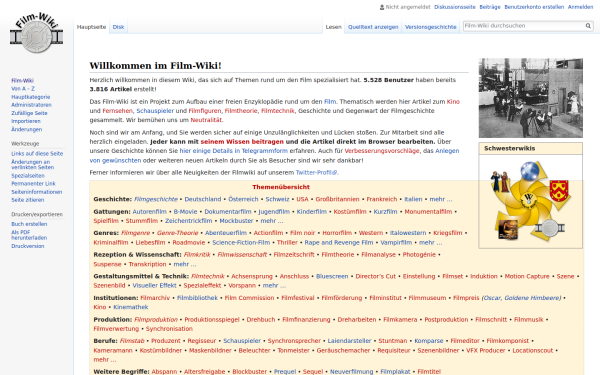600x375 pixels.
Task: Open Film-Wiki in the sidebar
Action: 22,80
